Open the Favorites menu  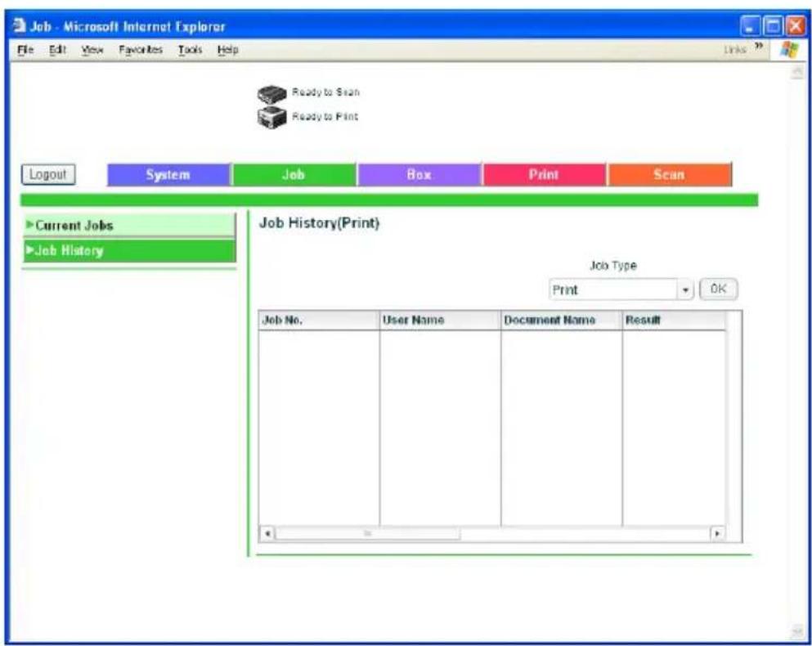pos(141,50)
